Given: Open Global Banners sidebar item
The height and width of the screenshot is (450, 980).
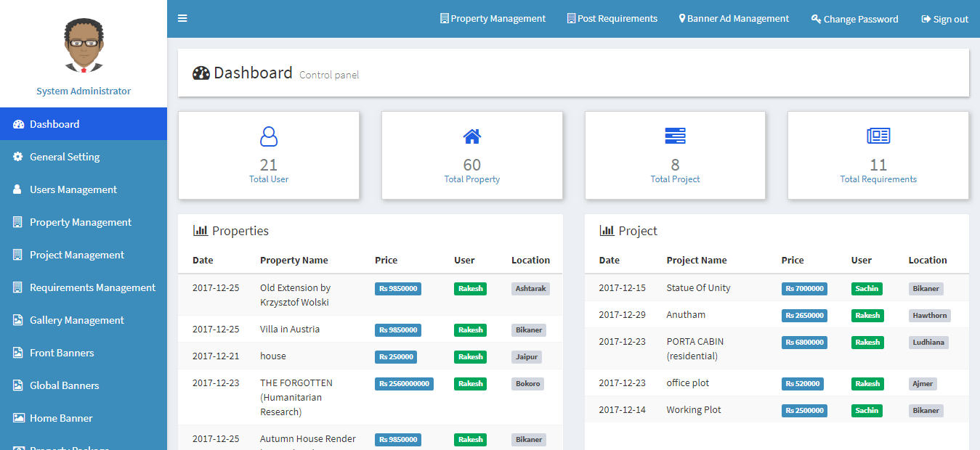Looking at the screenshot, I should (x=64, y=385).
